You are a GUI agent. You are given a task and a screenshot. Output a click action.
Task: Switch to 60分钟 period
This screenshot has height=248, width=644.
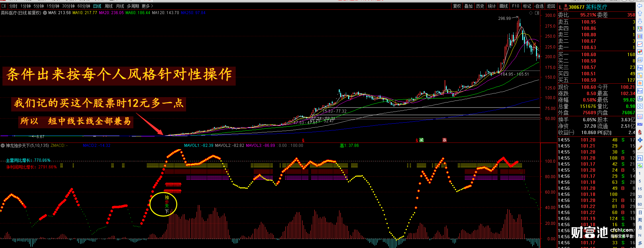(x=84, y=6)
